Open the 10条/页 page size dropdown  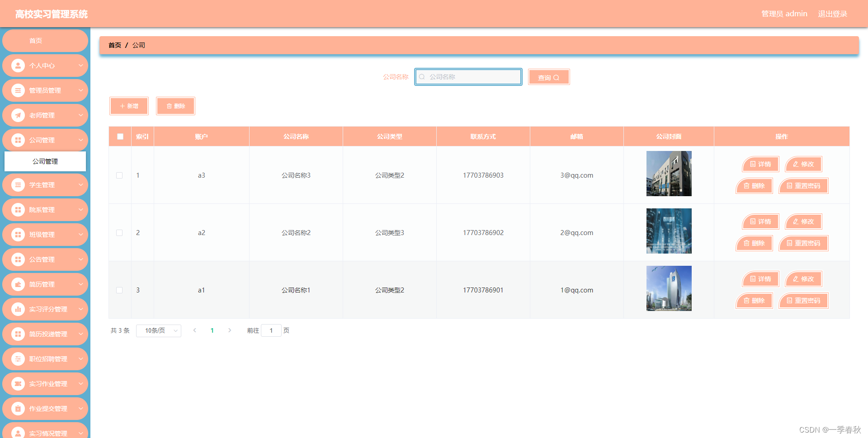point(159,330)
